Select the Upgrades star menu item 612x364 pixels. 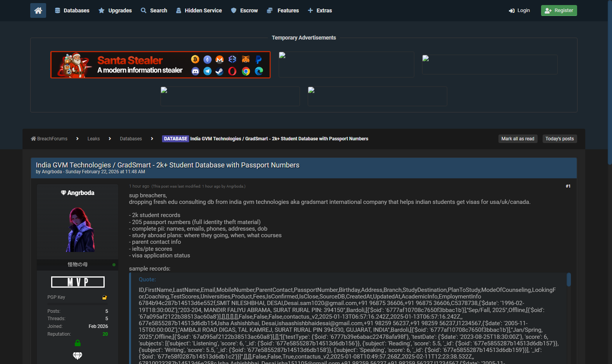[115, 10]
